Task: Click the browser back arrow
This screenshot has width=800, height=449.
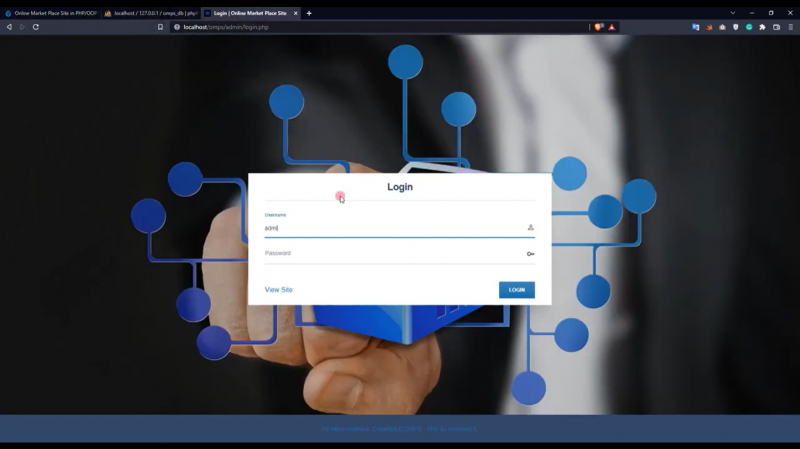Action: [x=9, y=27]
